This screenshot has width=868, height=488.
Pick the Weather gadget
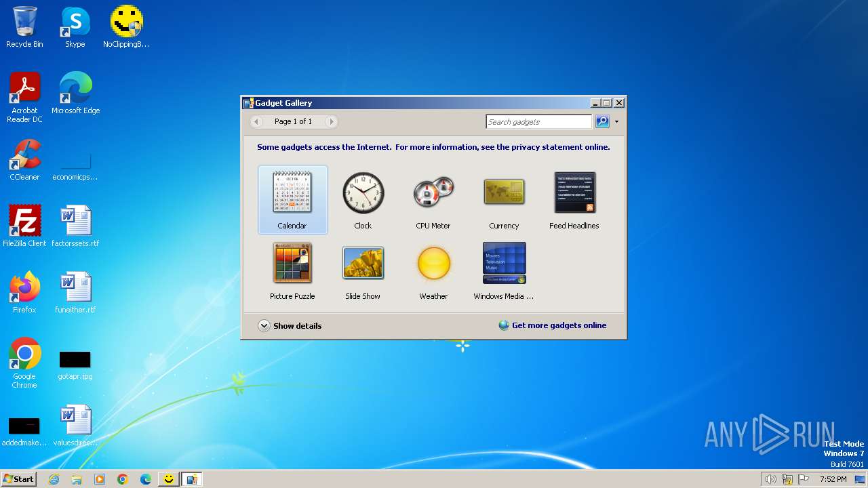point(433,270)
